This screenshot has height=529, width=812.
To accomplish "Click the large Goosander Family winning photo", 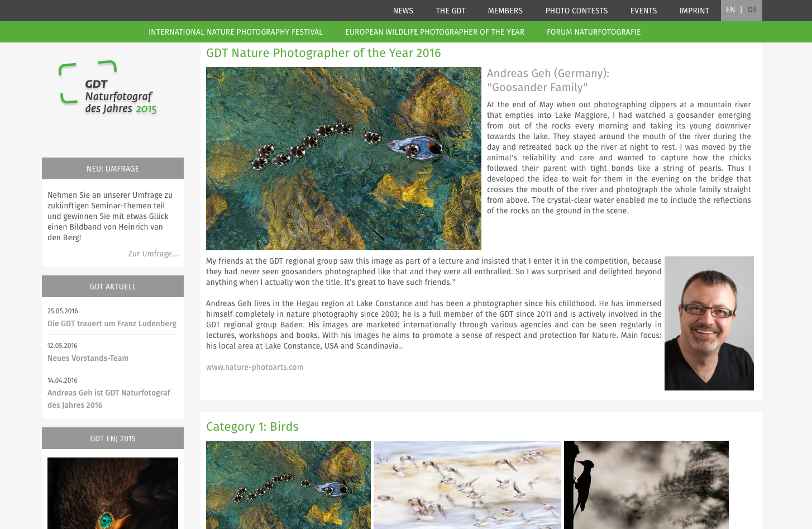I will [343, 159].
